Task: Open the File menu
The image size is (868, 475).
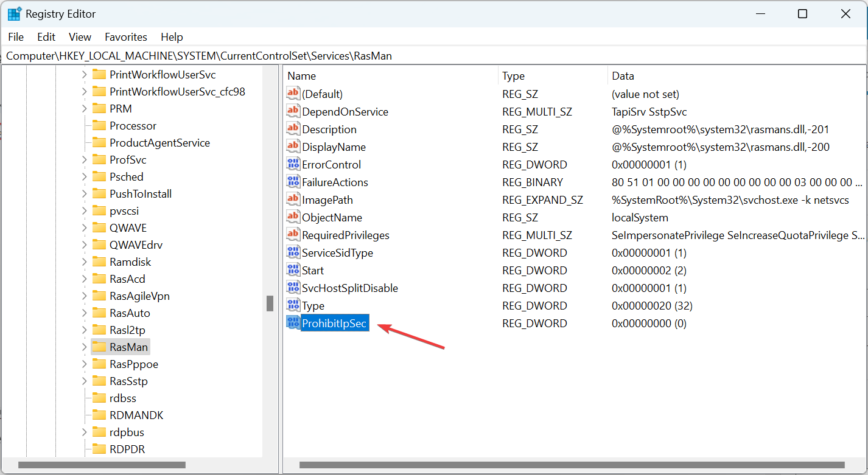Action: [x=16, y=37]
